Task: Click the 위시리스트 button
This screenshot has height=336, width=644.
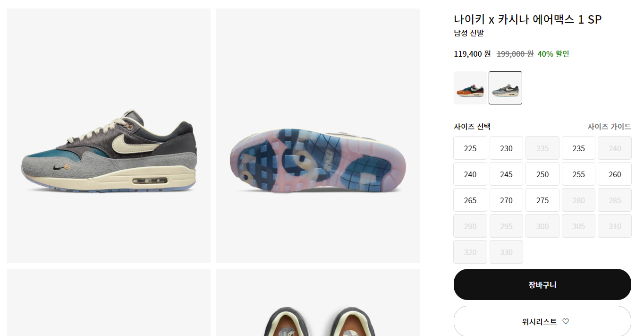Action: 542,321
